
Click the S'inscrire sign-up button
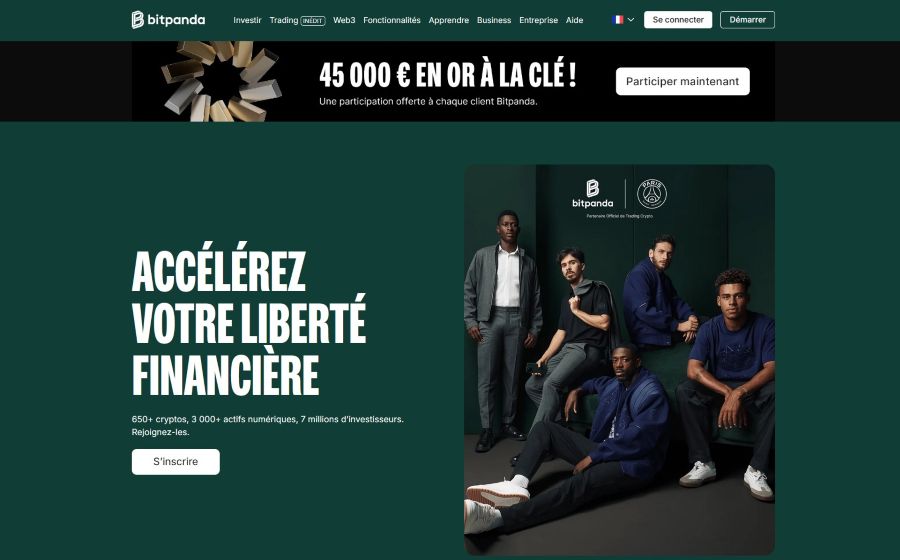[x=176, y=462]
